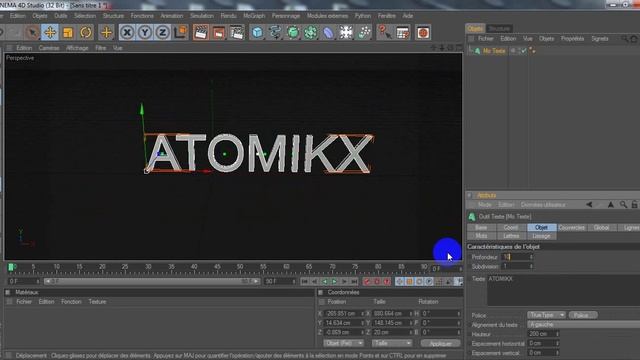
Task: Activate the help cursor with question mark
Action: click(x=384, y=32)
